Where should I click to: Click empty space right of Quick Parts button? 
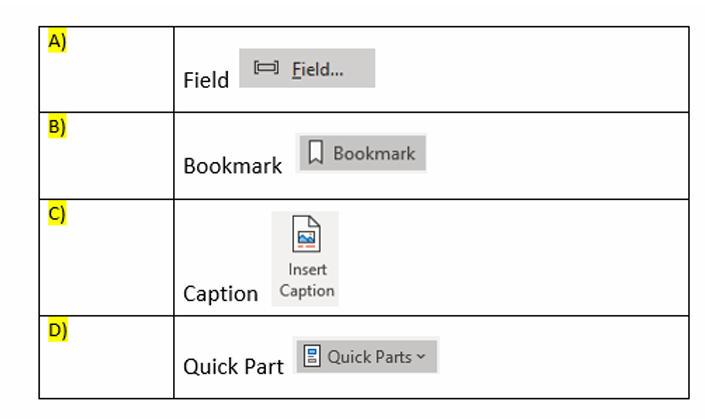coord(560,357)
